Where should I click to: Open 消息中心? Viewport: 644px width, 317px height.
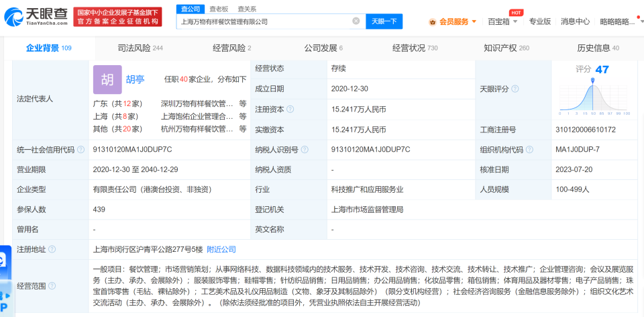tap(576, 21)
